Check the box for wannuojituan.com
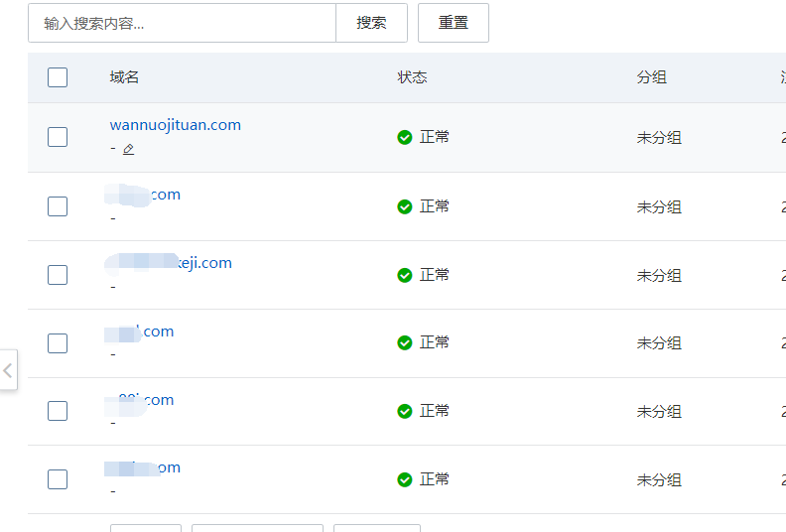This screenshot has width=786, height=532. [58, 137]
